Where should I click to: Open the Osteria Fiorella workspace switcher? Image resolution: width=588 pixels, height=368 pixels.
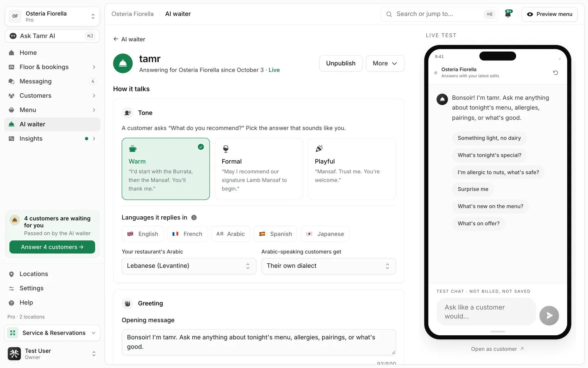pyautogui.click(x=52, y=16)
